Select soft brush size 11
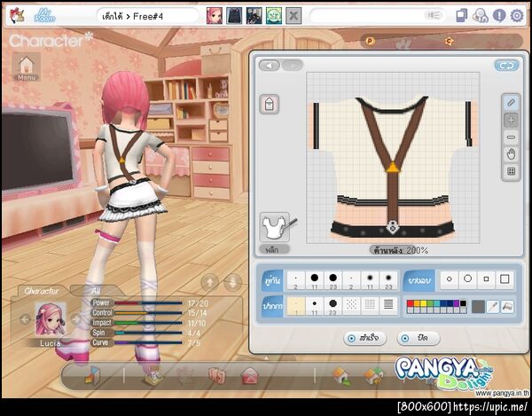532x416 pixels. point(370,280)
